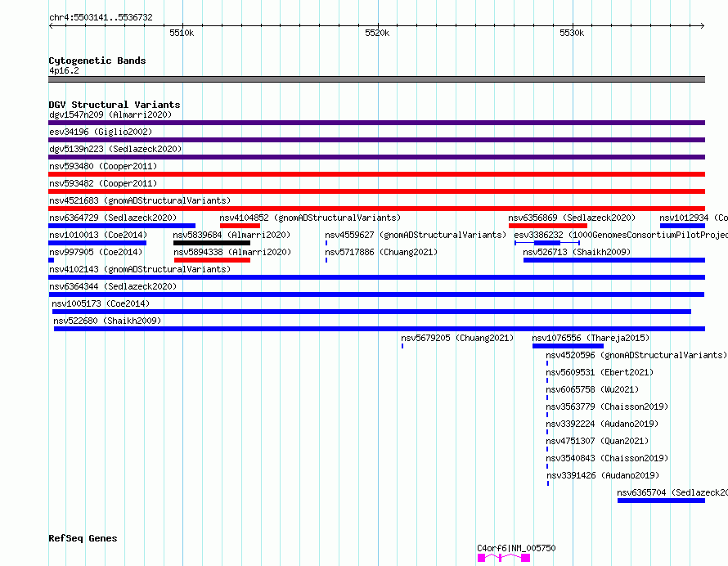Open nsv3392224 (Audano2019) label

pyautogui.click(x=602, y=424)
